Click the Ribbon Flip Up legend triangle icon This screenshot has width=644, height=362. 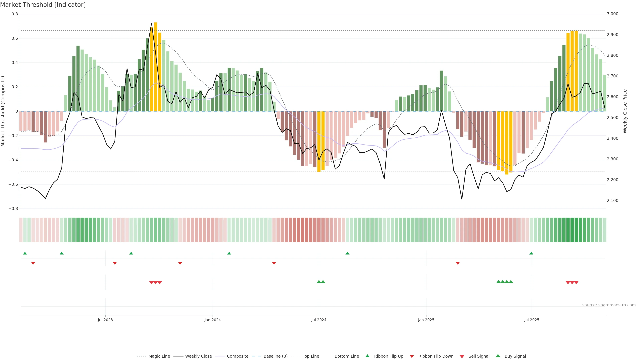[367, 356]
